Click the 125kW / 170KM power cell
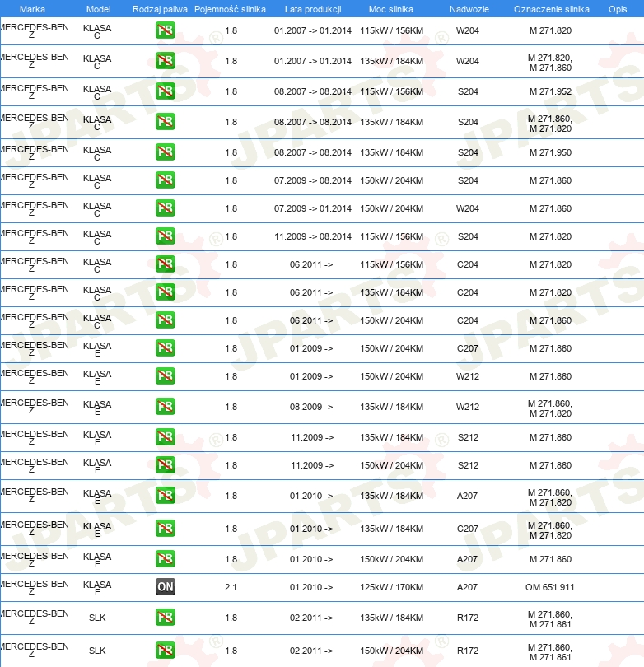Screen dimensions: 644x667 click(x=392, y=587)
